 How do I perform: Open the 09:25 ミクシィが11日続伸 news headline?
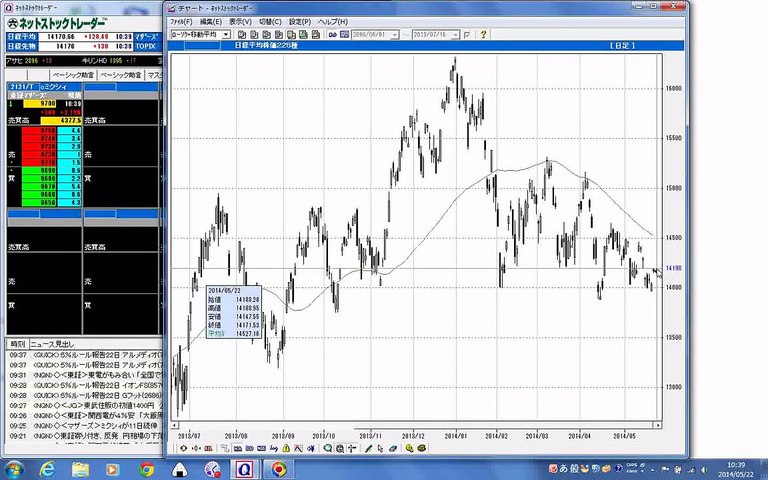coord(84,426)
